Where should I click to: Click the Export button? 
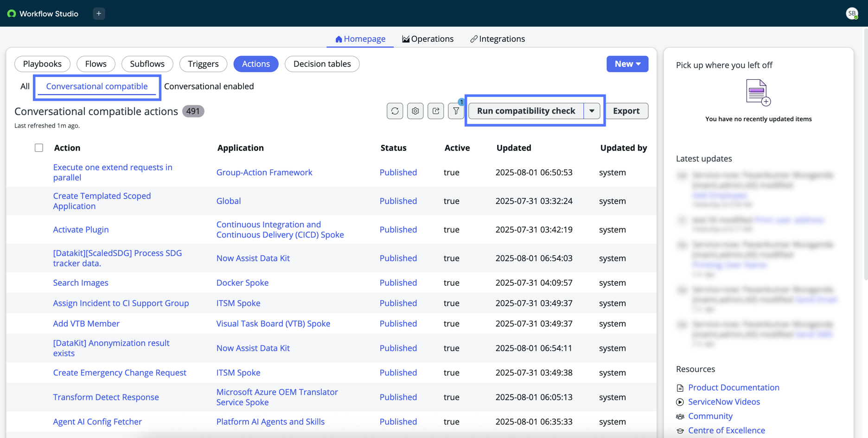[x=626, y=111]
